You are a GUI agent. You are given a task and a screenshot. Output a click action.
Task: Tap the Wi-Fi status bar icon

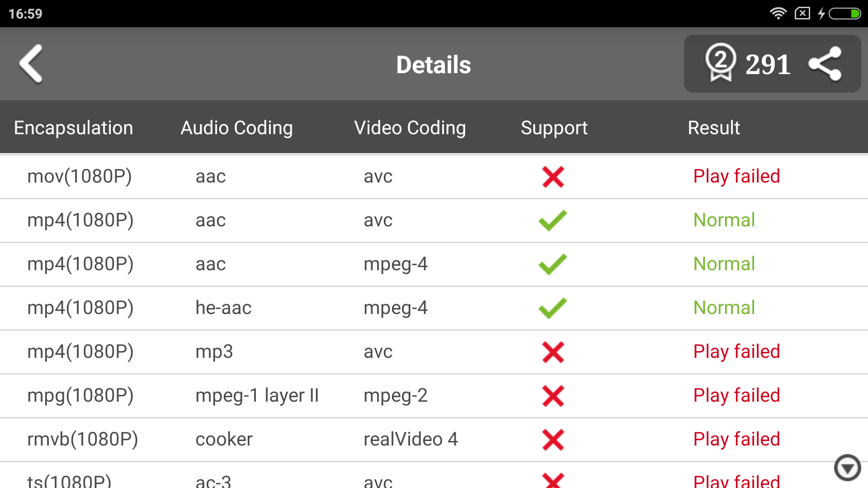tap(778, 14)
